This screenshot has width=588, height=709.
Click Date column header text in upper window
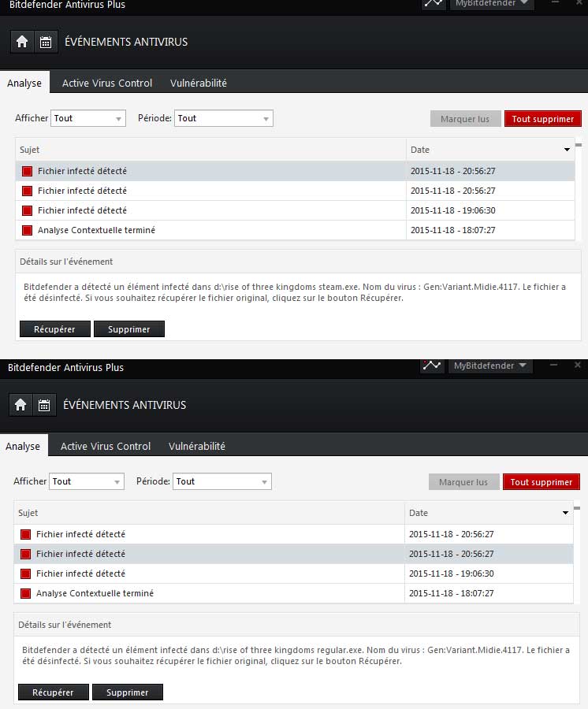coord(420,150)
